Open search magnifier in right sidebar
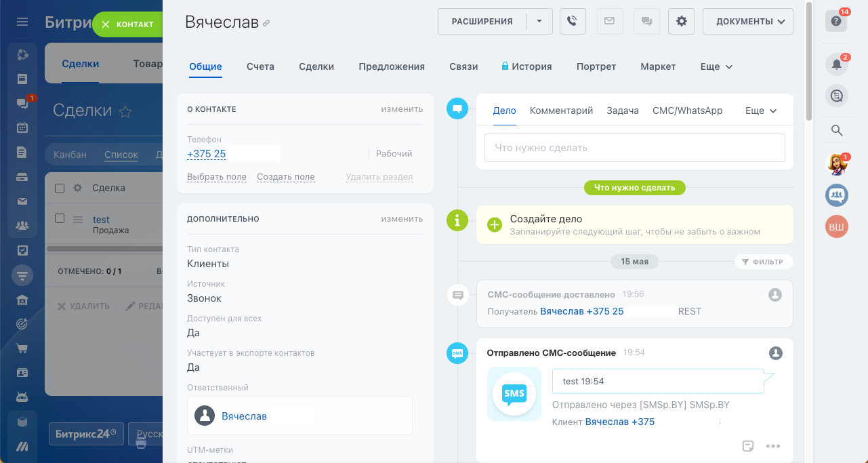 click(837, 131)
